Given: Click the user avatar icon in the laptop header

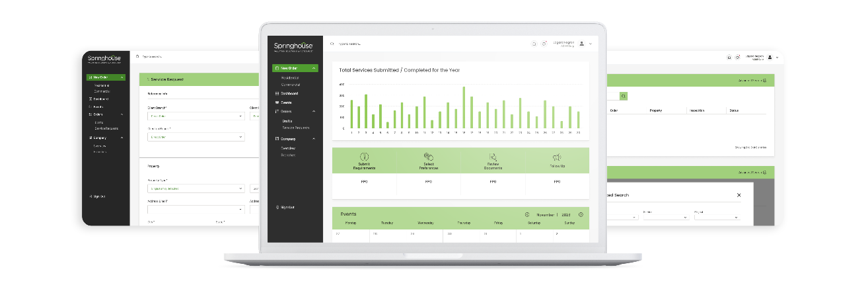Looking at the screenshot, I should coord(581,44).
